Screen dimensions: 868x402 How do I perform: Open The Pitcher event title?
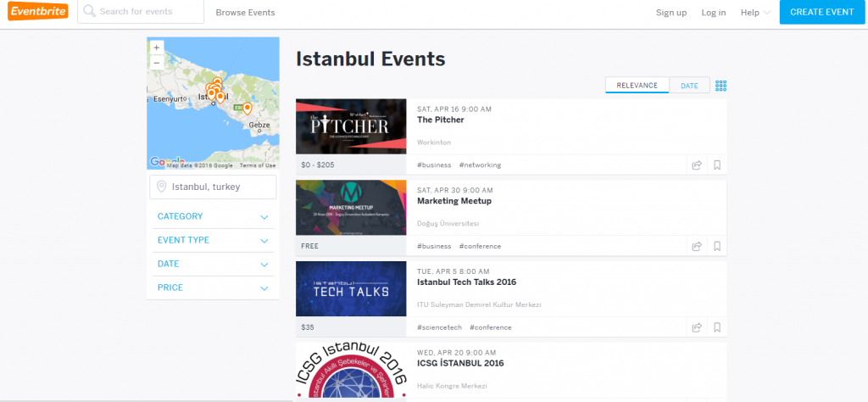point(441,120)
